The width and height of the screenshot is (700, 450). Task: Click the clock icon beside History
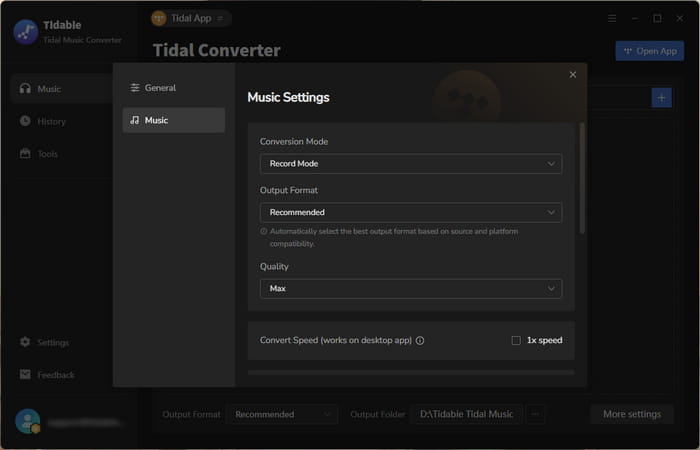pos(25,121)
